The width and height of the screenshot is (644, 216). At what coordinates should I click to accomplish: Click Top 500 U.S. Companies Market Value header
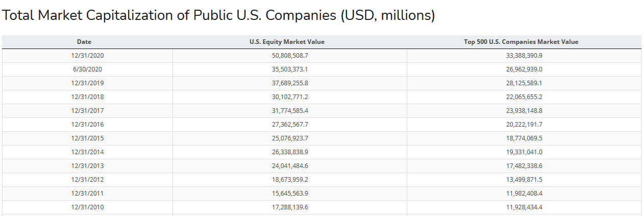pyautogui.click(x=521, y=42)
